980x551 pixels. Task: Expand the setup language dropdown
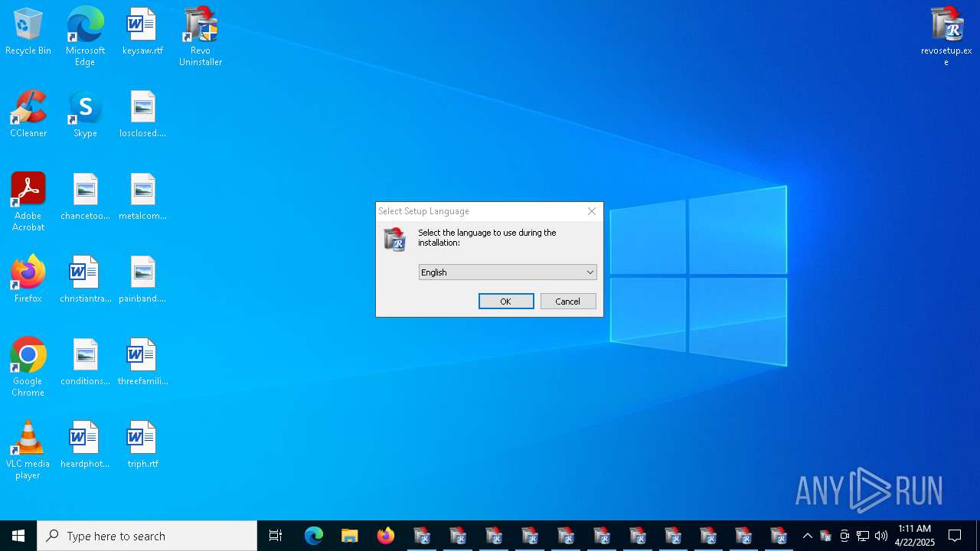pos(508,272)
